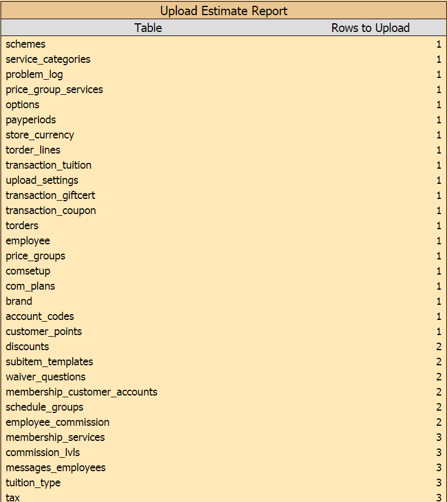Click the Upload Estimate Report title

(x=224, y=10)
